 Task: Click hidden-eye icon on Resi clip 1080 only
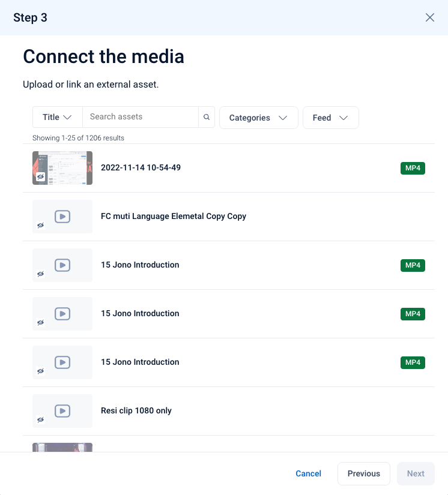point(41,420)
